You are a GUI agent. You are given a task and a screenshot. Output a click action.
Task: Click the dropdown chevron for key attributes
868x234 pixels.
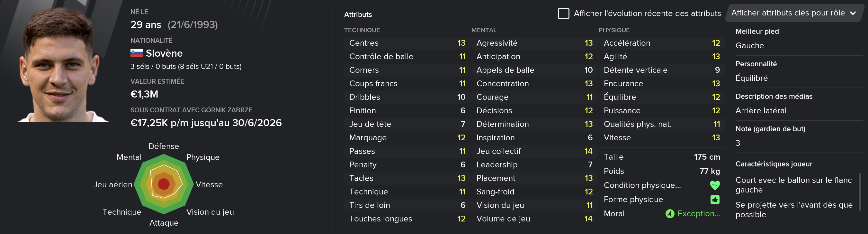[x=853, y=14]
